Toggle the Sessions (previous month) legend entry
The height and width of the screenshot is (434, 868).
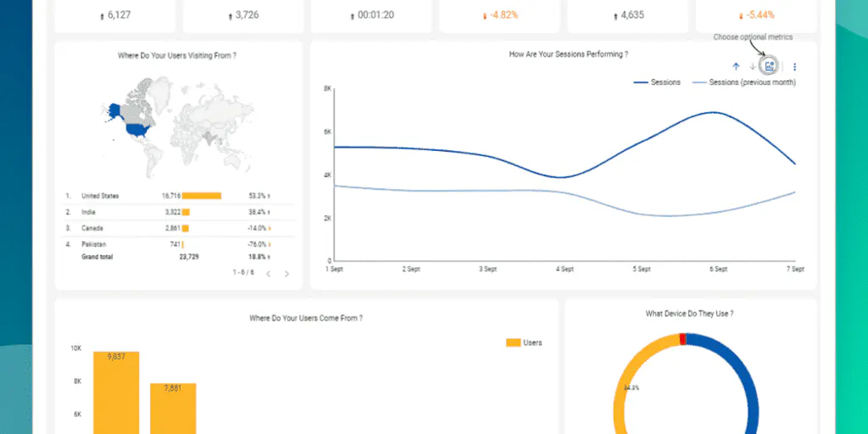(744, 82)
